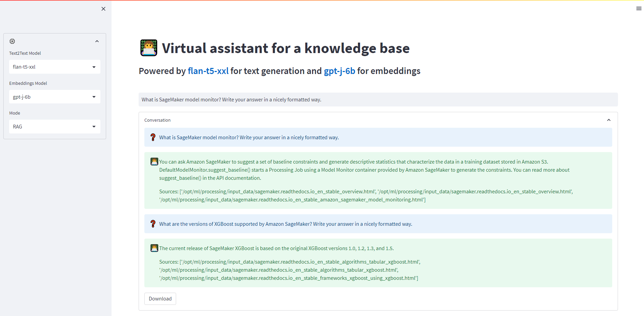Click the virtual assistant emoji beside title

[x=149, y=48]
